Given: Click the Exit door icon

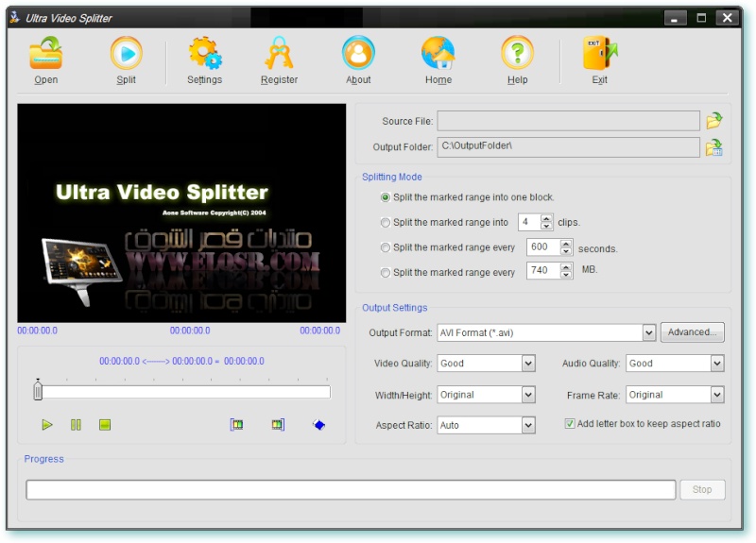Looking at the screenshot, I should tap(600, 53).
